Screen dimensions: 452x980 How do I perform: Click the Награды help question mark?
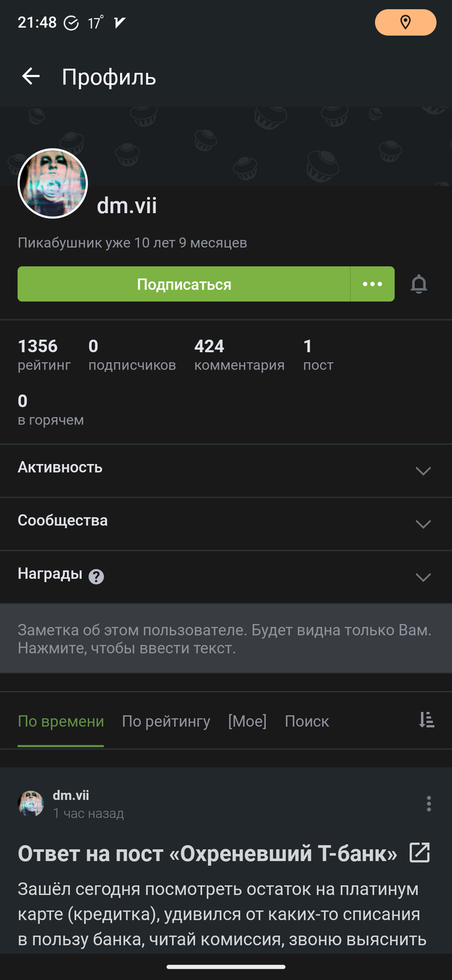96,577
